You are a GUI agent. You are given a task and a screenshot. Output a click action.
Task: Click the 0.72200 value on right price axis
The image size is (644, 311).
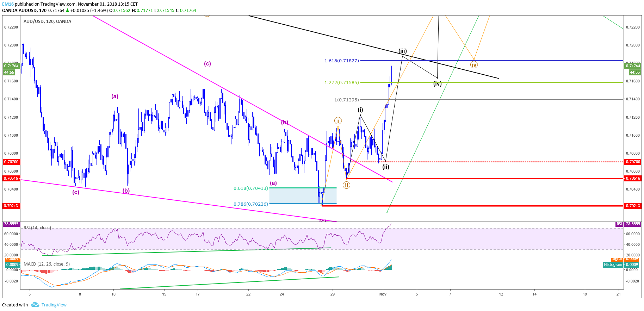click(632, 27)
